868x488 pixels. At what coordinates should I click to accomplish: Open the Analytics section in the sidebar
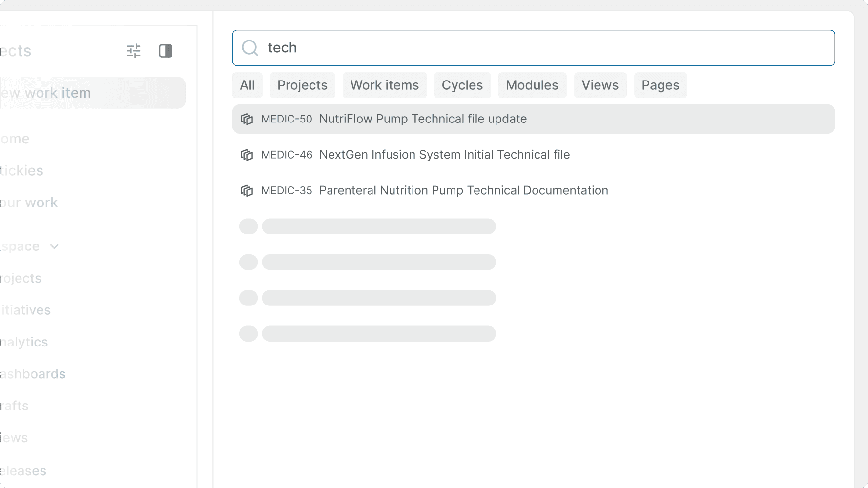click(x=23, y=342)
